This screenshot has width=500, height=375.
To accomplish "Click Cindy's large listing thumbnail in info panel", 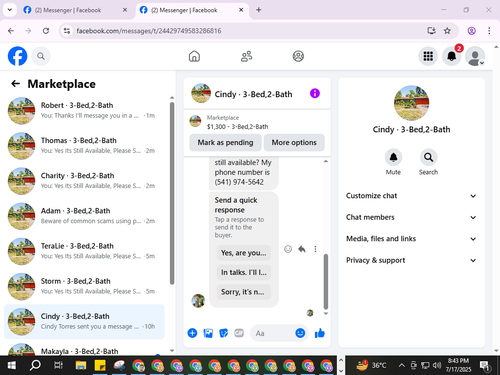I will coord(411,103).
